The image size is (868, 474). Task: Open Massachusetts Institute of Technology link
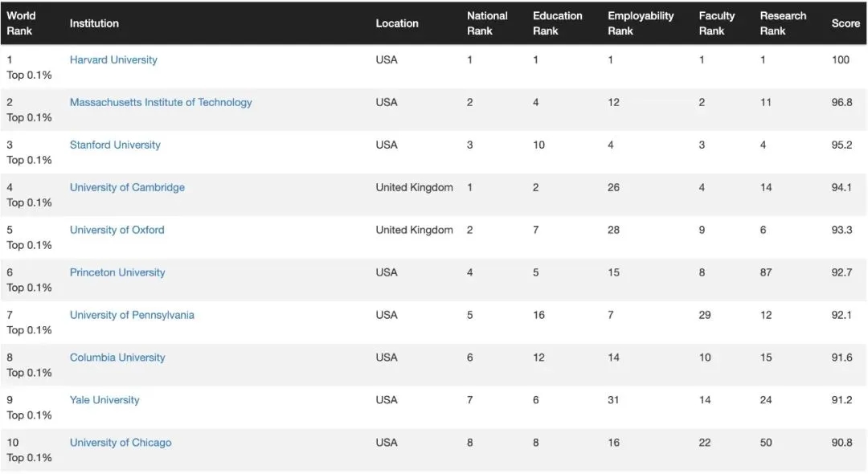pos(161,102)
